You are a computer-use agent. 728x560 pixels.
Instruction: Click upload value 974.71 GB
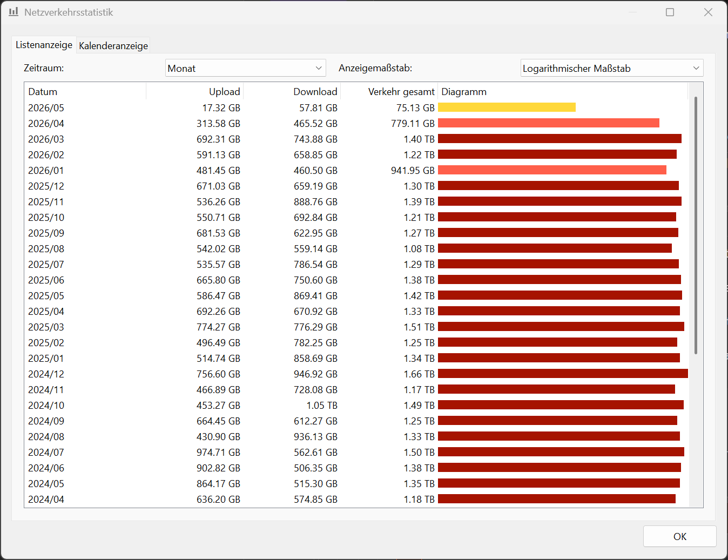218,453
